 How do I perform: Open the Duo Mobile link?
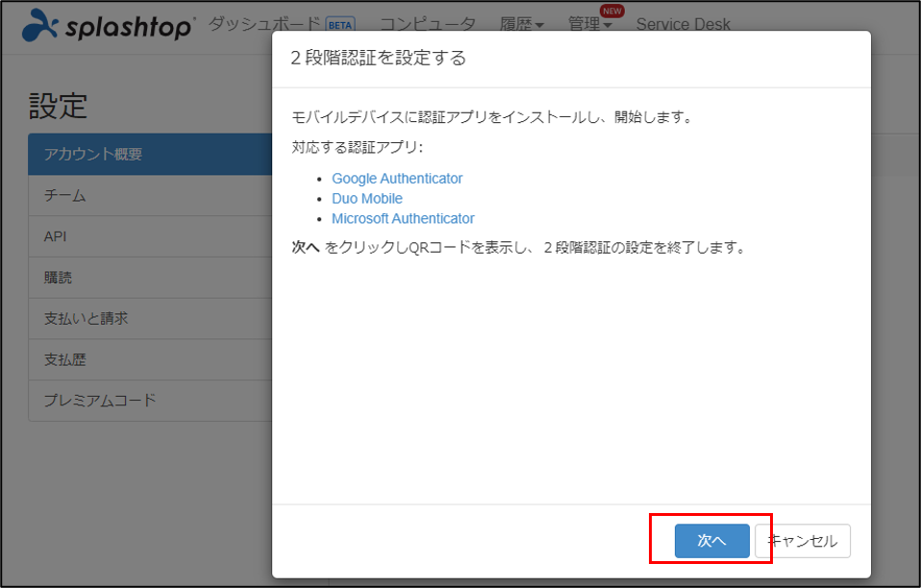click(x=367, y=198)
